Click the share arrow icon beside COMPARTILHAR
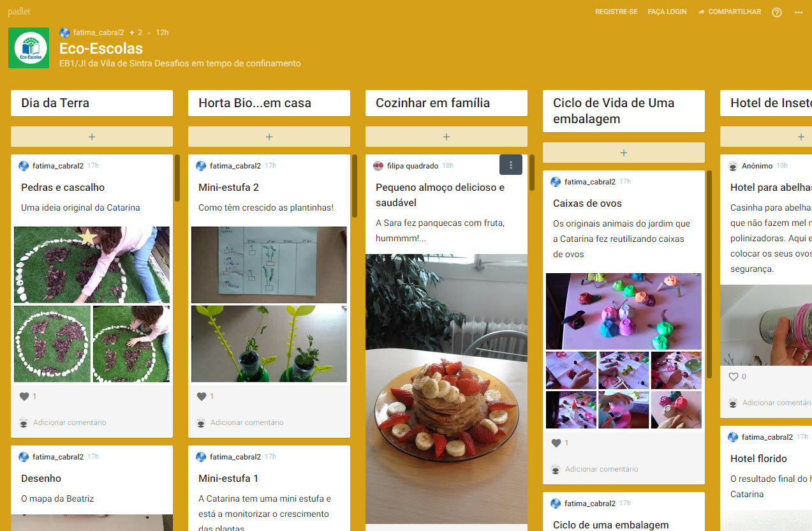Image resolution: width=812 pixels, height=531 pixels. pyautogui.click(x=702, y=12)
